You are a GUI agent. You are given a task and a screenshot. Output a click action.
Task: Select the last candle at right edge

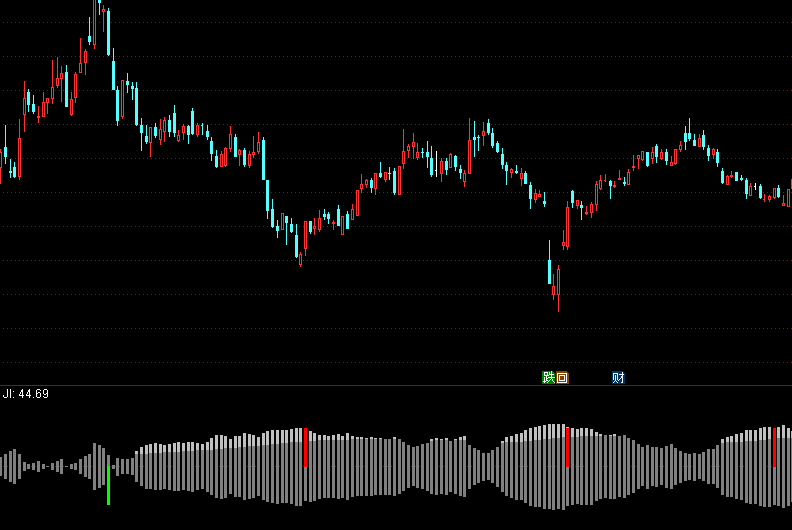[x=789, y=195]
